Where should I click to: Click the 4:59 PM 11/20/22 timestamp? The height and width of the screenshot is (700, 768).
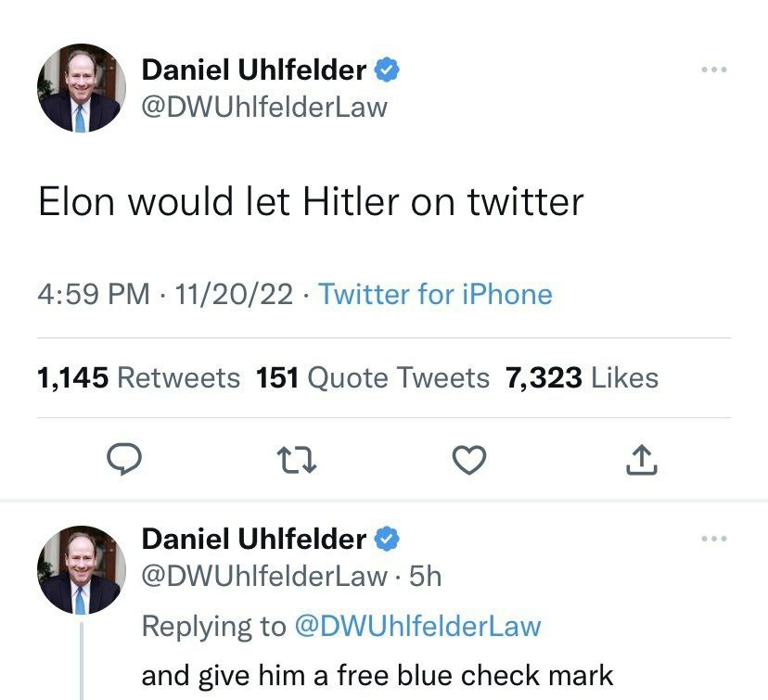coord(165,295)
